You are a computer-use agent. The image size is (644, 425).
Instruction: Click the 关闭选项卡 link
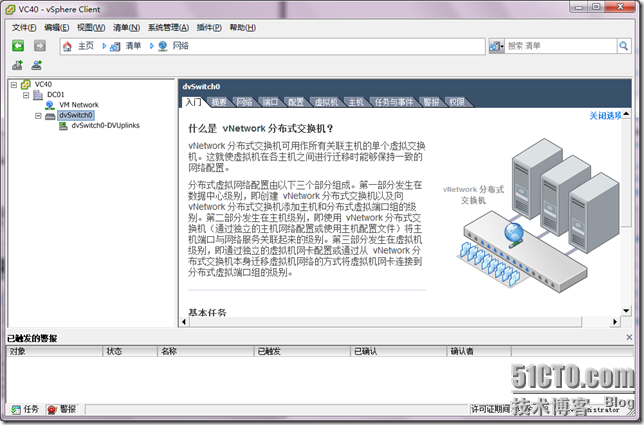click(605, 116)
